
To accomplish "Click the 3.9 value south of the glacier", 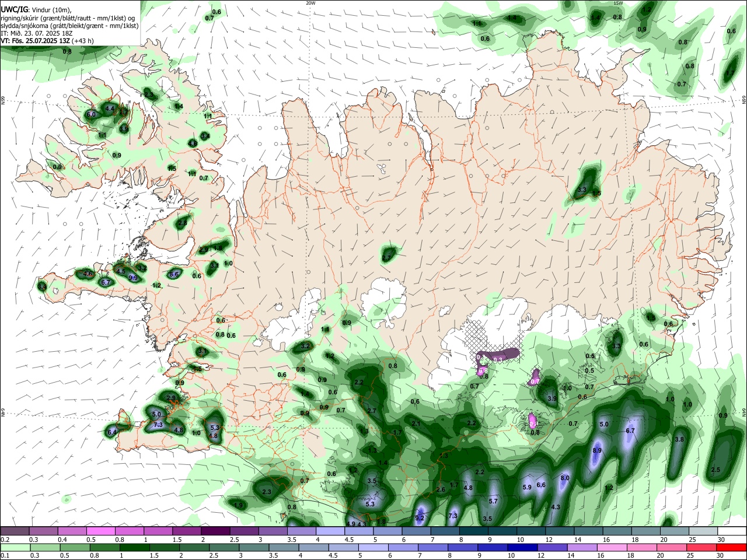I will [x=552, y=399].
